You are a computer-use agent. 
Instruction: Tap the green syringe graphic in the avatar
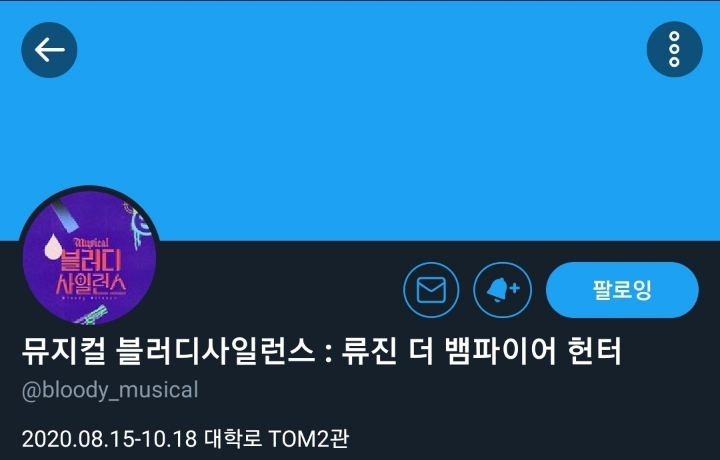pyautogui.click(x=91, y=316)
